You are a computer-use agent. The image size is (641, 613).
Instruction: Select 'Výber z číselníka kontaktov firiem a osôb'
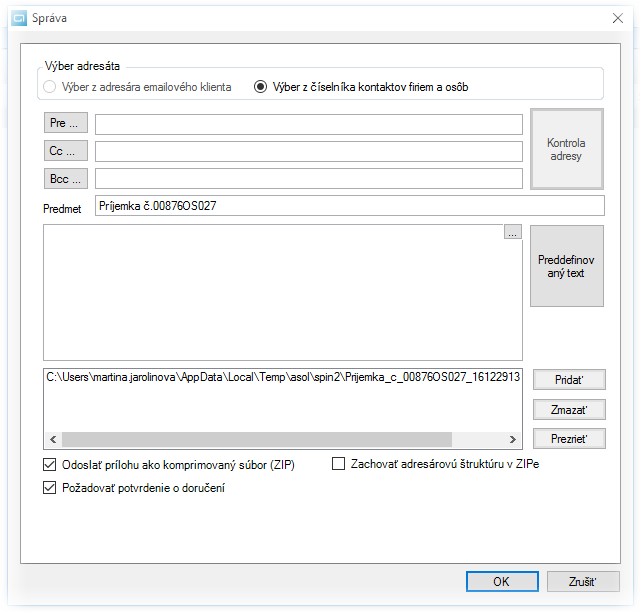(261, 87)
